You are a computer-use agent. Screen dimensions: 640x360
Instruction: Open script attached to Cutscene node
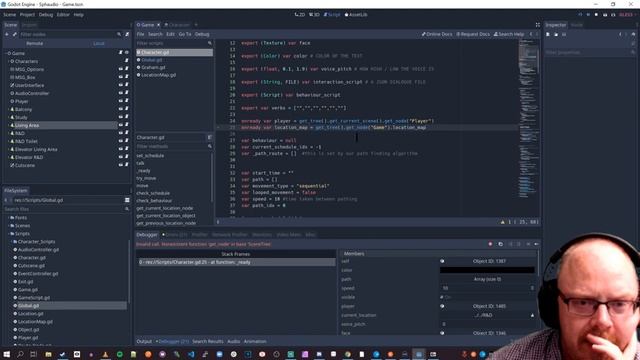(126, 165)
